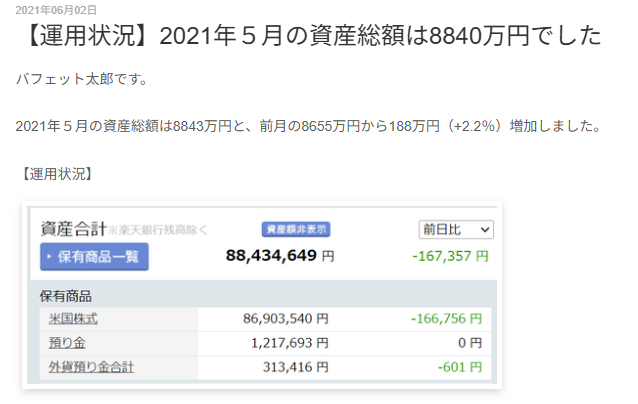Select the 外貨預り金合計 link
The image size is (638, 404).
[x=91, y=367]
